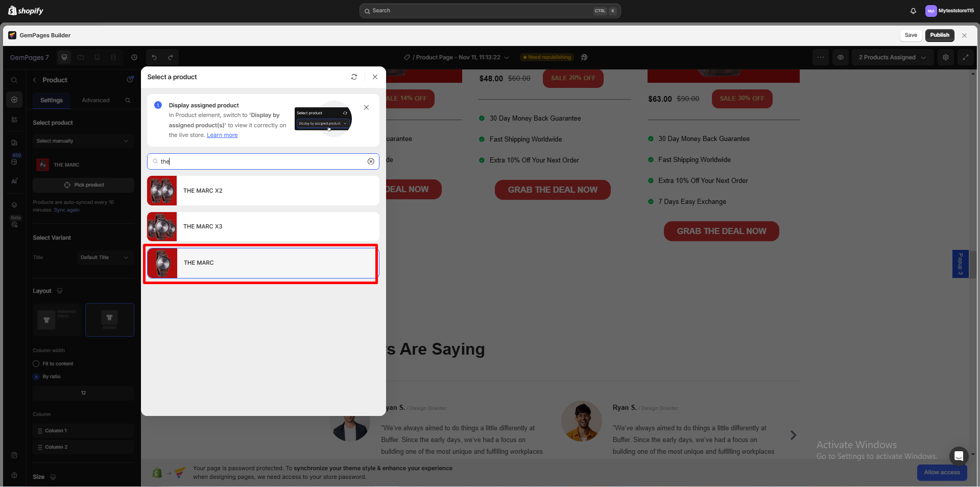Select the desktop device view icon
The width and height of the screenshot is (980, 487).
(x=64, y=57)
